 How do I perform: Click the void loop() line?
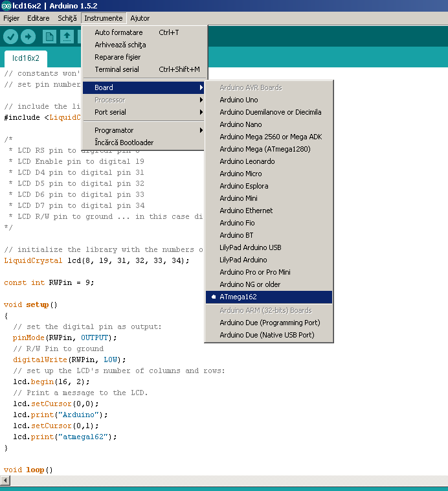(x=28, y=470)
